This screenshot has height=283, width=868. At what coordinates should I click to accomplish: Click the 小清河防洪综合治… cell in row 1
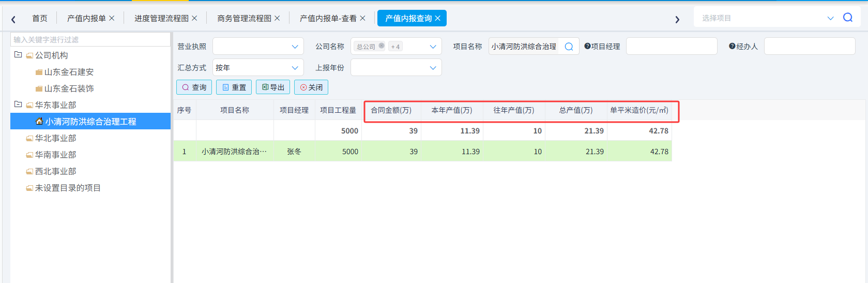[235, 152]
